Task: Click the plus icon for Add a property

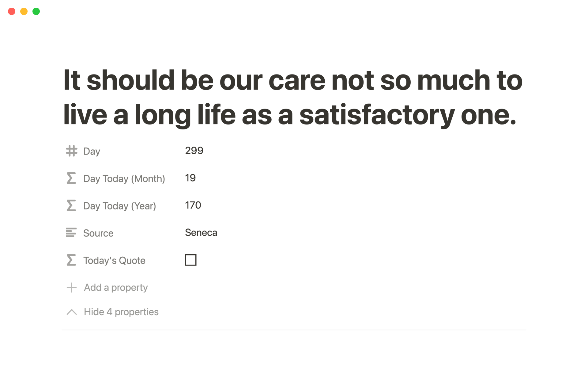Action: [72, 287]
